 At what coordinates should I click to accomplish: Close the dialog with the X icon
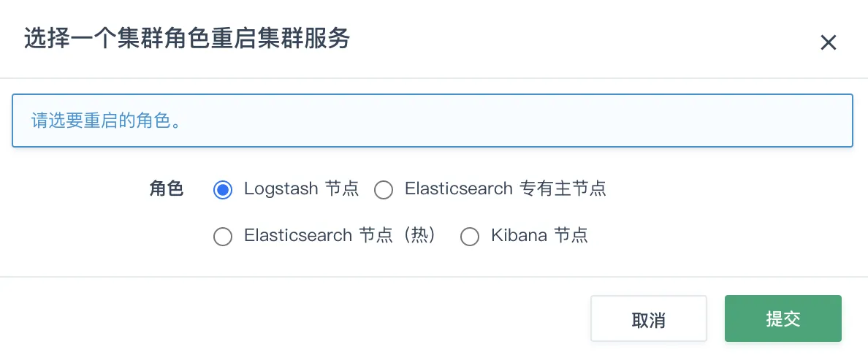(828, 42)
